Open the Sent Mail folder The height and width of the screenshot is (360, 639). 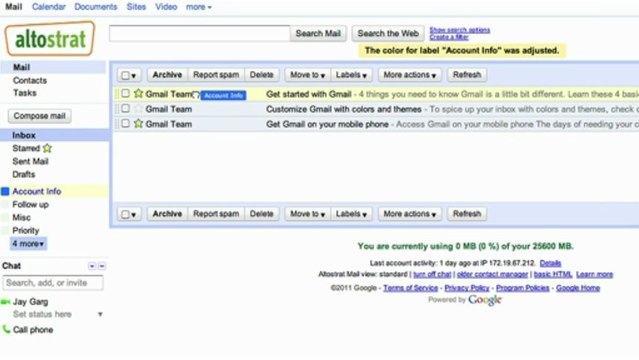point(30,161)
